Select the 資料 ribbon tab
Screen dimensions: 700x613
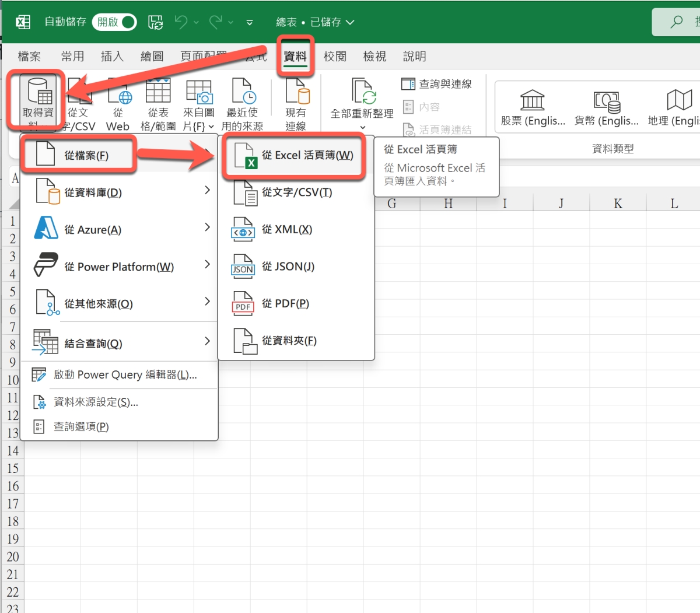(295, 57)
